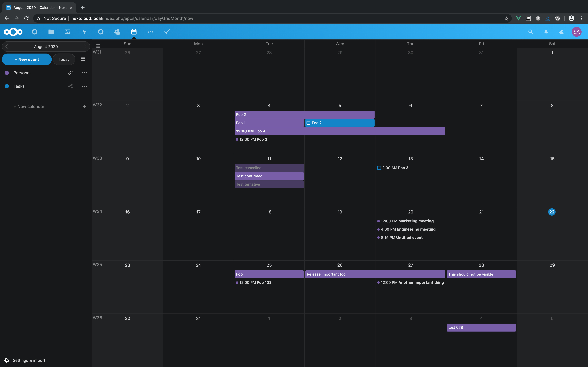588x367 pixels.
Task: Click the Today button
Action: [x=64, y=59]
